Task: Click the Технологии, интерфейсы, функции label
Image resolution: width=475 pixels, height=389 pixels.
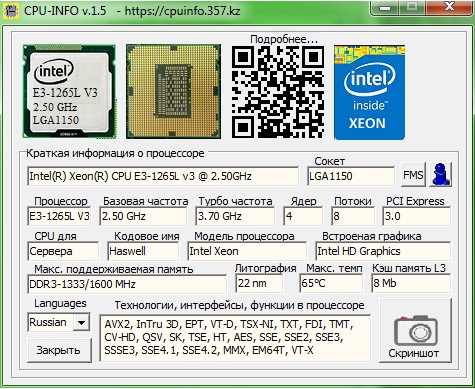Action: point(239,305)
